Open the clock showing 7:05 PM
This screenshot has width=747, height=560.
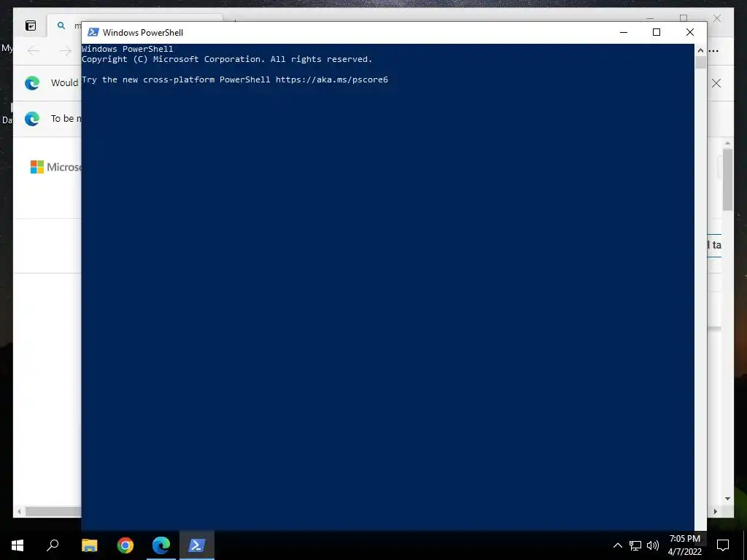click(684, 539)
